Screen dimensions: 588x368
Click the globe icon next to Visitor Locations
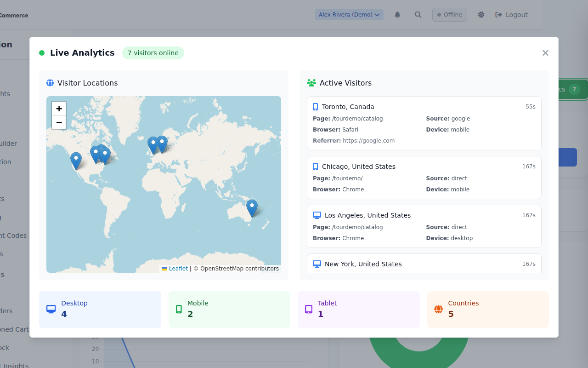click(50, 83)
